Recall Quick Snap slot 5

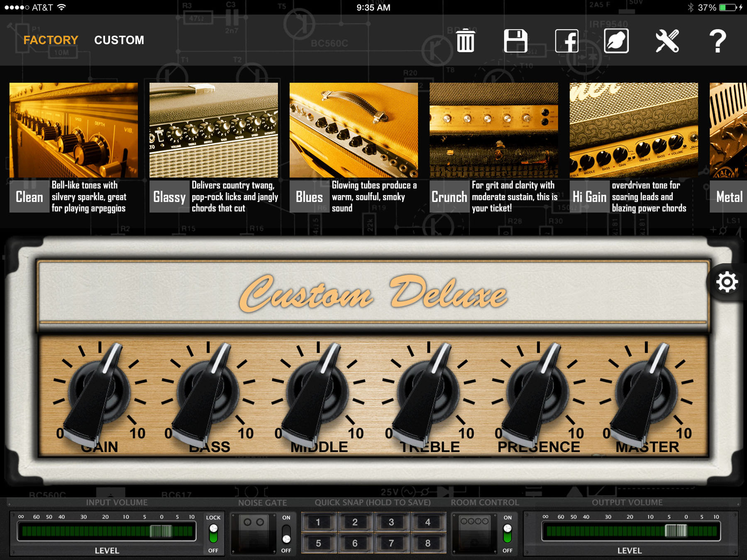[x=318, y=543]
